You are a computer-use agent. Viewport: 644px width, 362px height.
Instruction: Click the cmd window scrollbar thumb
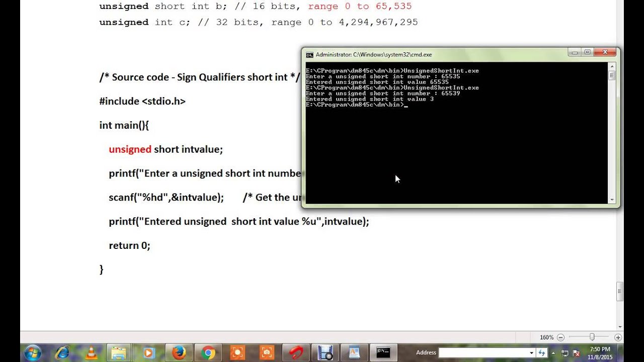[x=612, y=75]
